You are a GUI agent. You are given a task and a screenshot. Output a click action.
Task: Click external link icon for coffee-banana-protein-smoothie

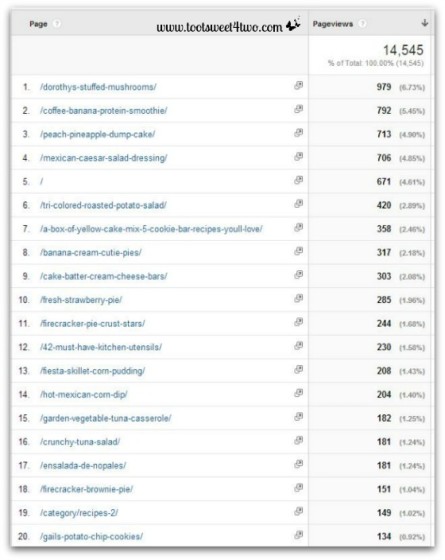pos(299,109)
